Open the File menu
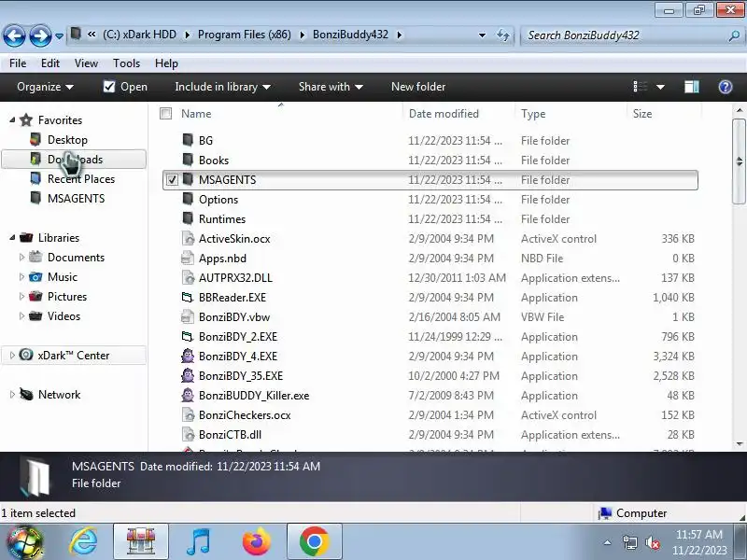This screenshot has width=747, height=560. [x=18, y=63]
